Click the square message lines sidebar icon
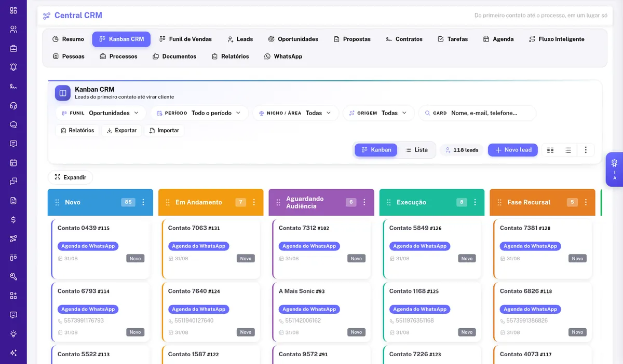 pyautogui.click(x=13, y=144)
